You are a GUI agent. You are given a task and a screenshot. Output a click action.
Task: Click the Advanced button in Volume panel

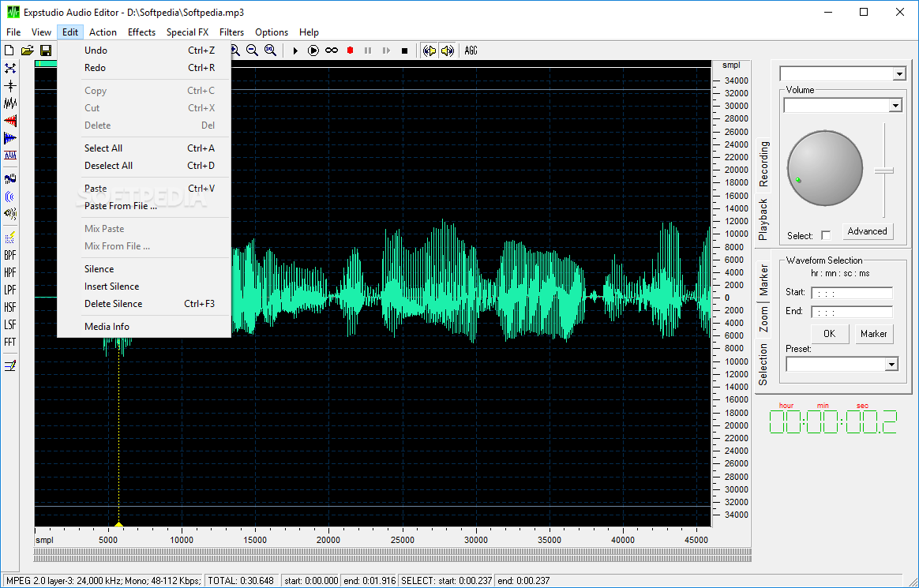[x=868, y=231]
